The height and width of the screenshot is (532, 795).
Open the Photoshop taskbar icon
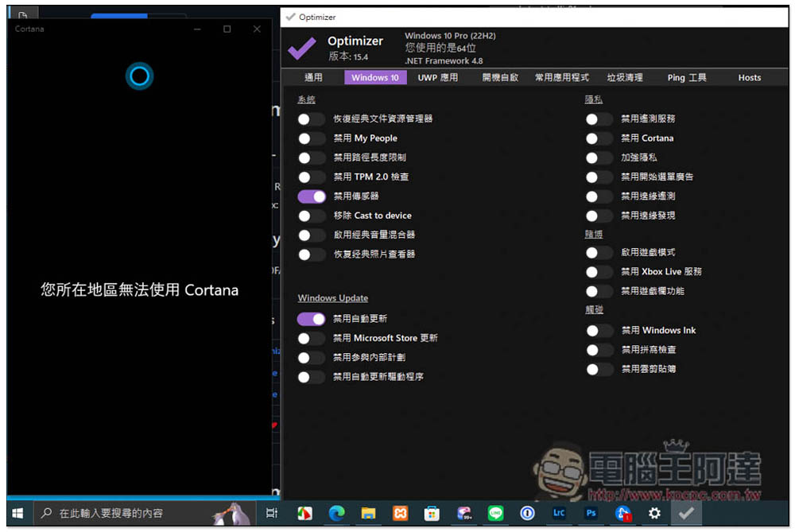[x=591, y=513]
